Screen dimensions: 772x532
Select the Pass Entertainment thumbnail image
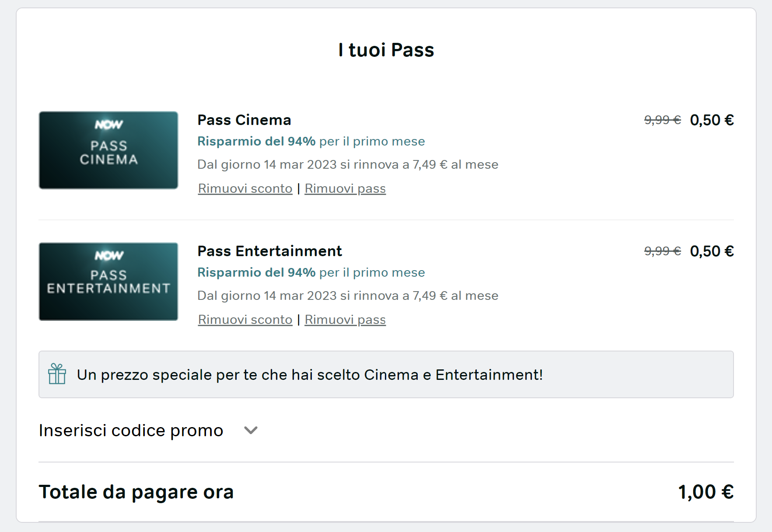coord(108,282)
